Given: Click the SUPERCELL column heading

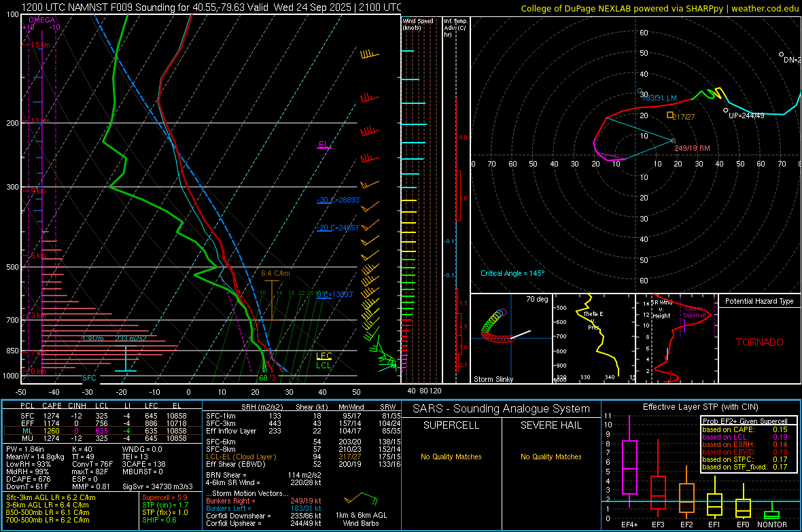Looking at the screenshot, I should [451, 425].
